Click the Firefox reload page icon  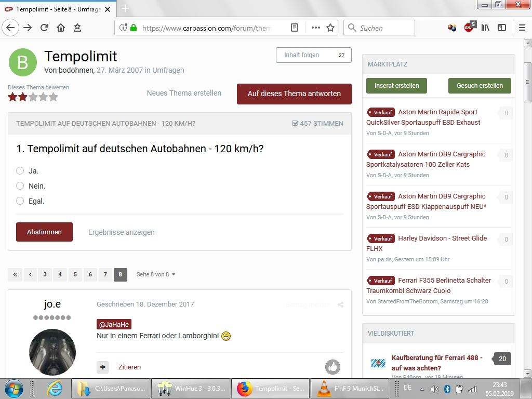point(44,28)
